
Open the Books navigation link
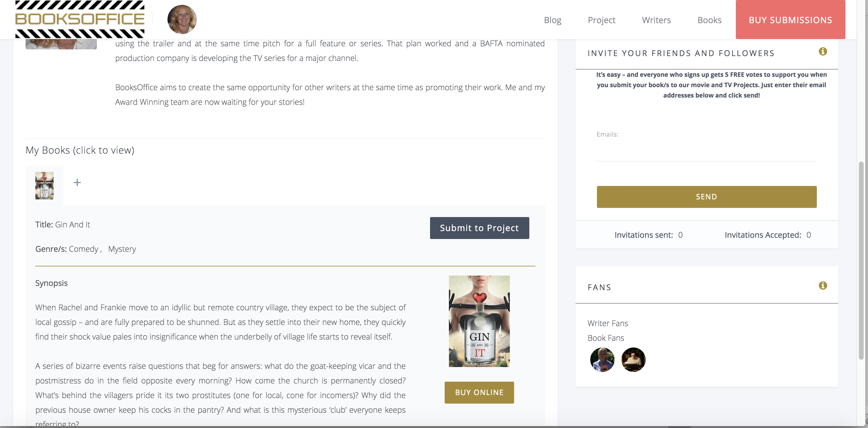709,20
